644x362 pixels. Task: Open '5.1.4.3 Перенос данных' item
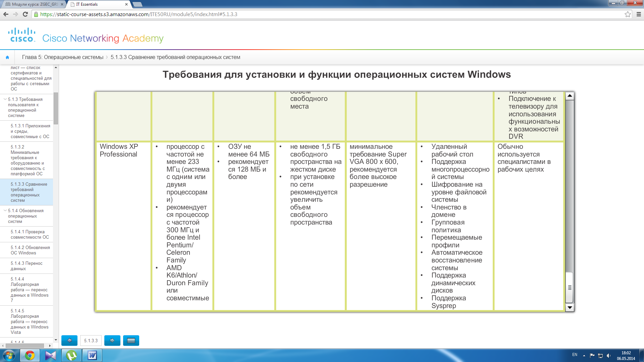26,266
